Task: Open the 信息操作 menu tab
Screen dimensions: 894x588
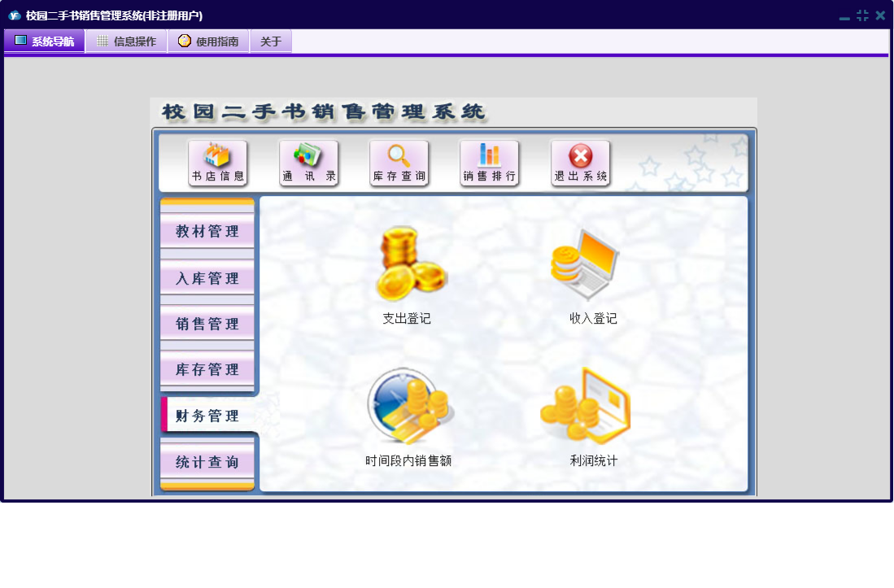Action: click(x=126, y=41)
